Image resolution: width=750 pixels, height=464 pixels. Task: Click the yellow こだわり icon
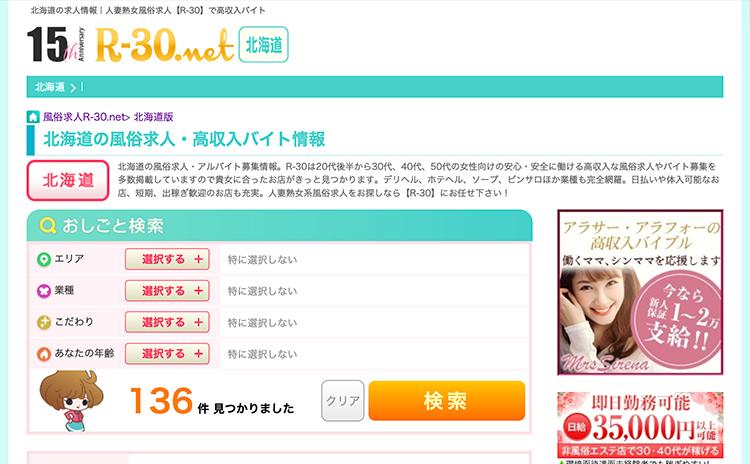(44, 322)
